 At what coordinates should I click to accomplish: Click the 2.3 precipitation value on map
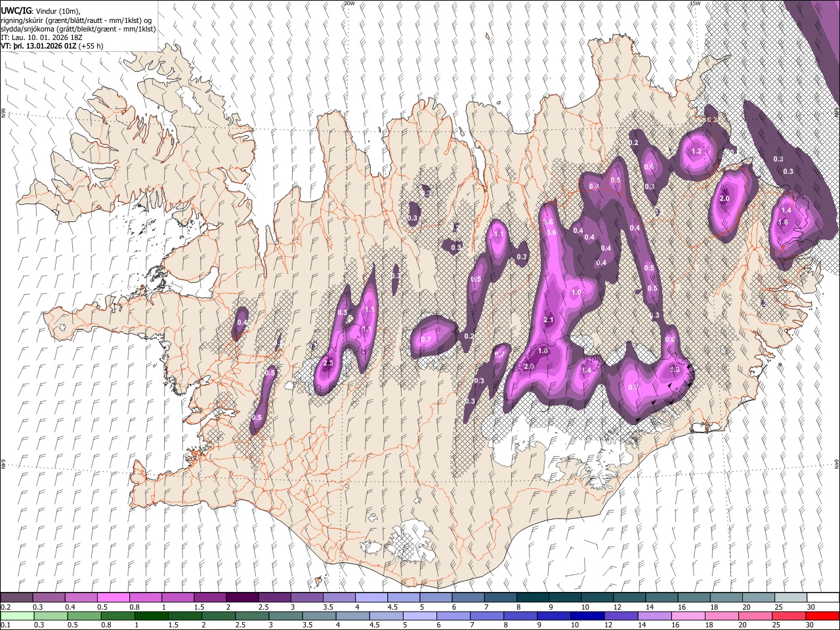pos(328,363)
